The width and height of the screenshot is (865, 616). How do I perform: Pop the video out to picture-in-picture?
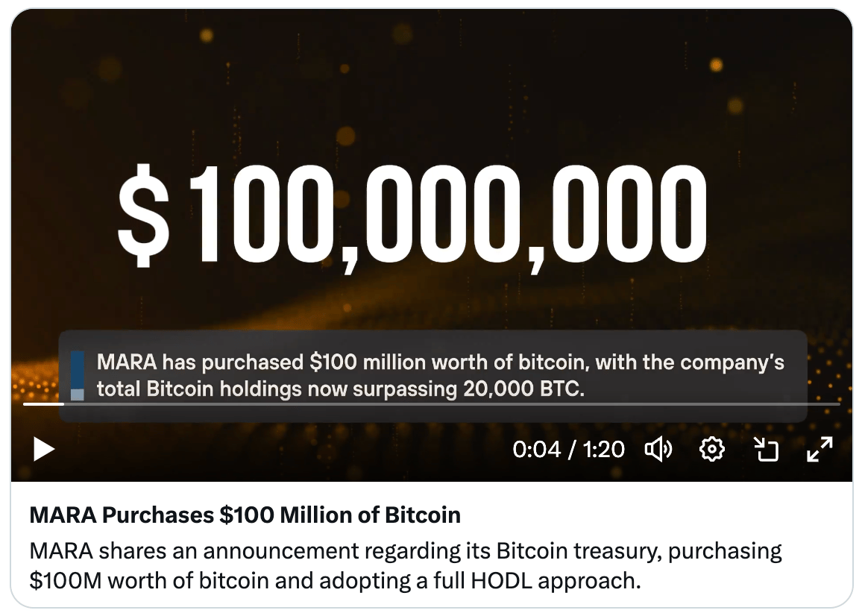pos(766,450)
